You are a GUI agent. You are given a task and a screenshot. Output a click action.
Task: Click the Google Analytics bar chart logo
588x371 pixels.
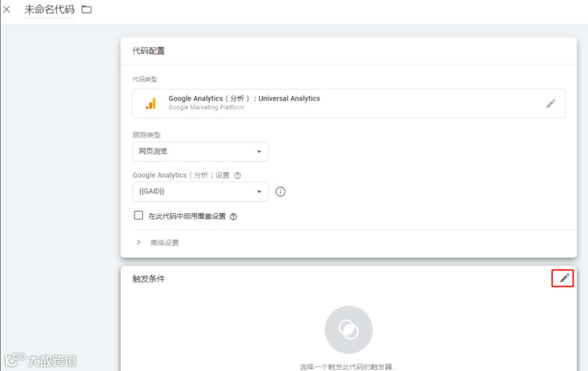151,103
